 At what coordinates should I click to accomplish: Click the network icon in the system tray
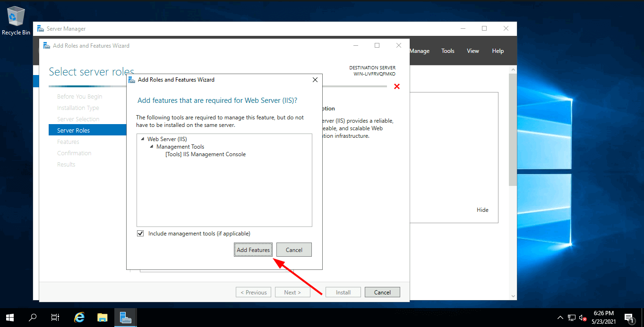tap(572, 318)
